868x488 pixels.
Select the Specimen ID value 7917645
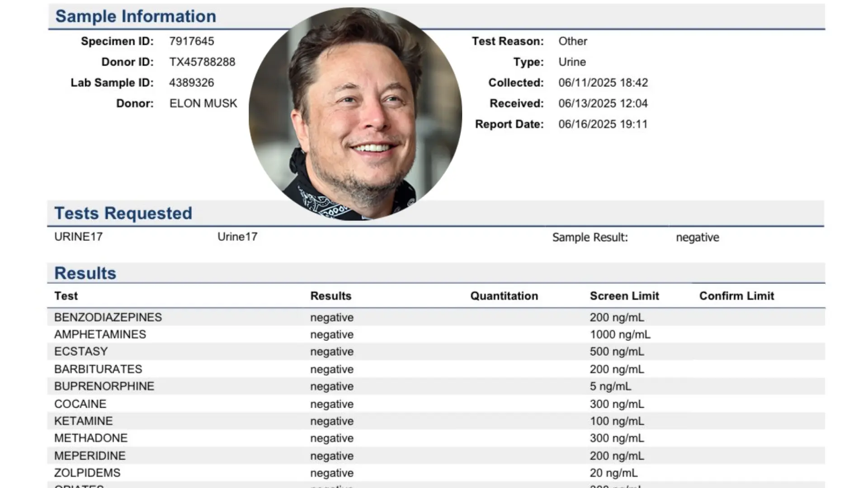[190, 41]
